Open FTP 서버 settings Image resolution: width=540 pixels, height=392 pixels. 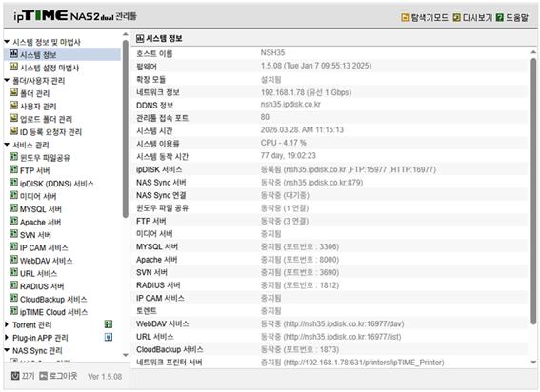click(35, 170)
